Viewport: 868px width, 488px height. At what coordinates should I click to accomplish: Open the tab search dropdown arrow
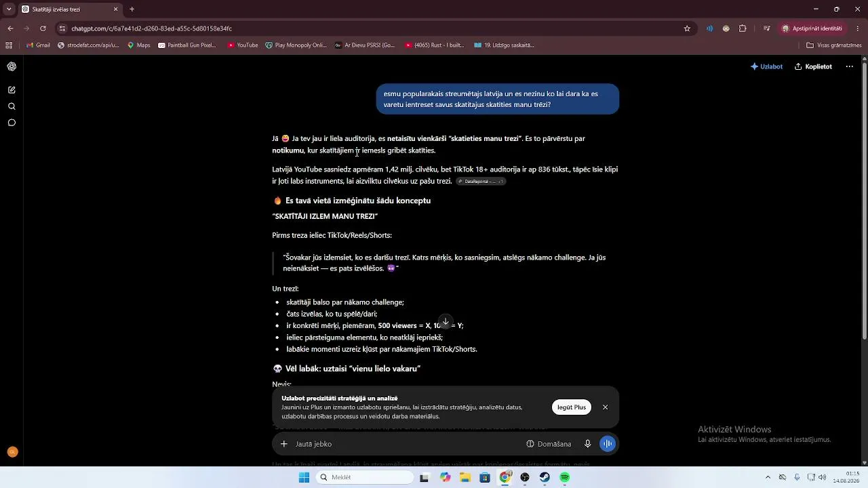point(9,9)
